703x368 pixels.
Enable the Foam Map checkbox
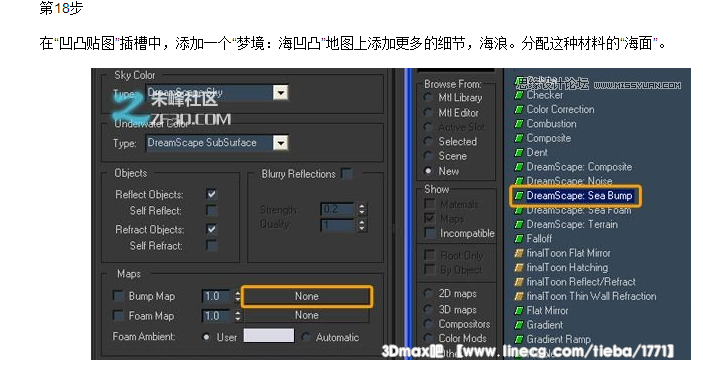118,316
